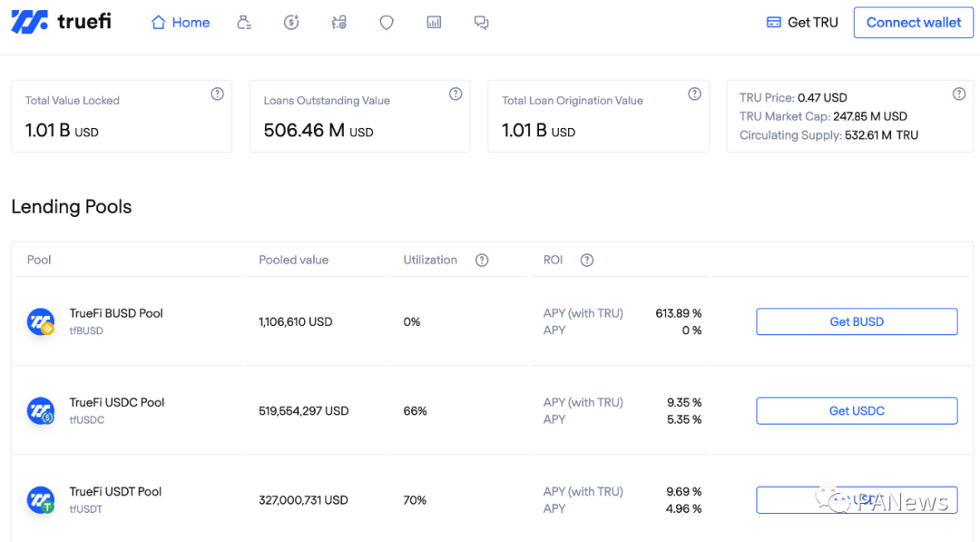Viewport: 980px width, 542px height.
Task: Open the chat bubbles icon in navbar
Action: coord(481,23)
